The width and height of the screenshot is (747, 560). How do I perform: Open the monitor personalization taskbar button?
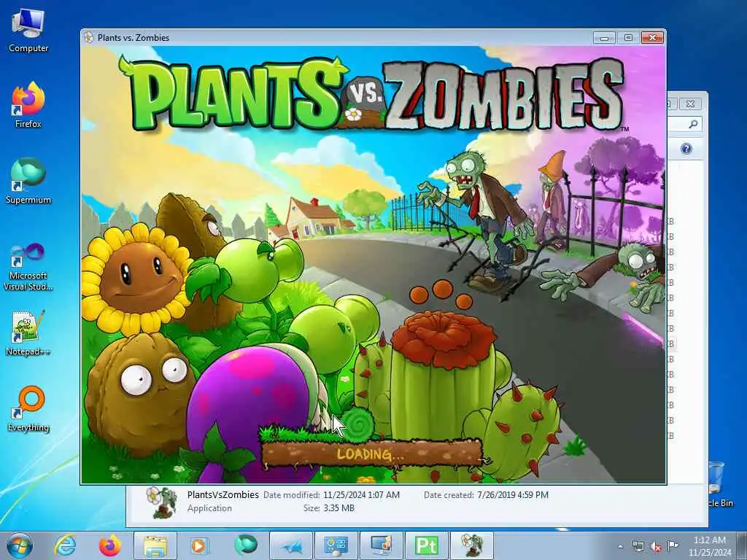[381, 545]
